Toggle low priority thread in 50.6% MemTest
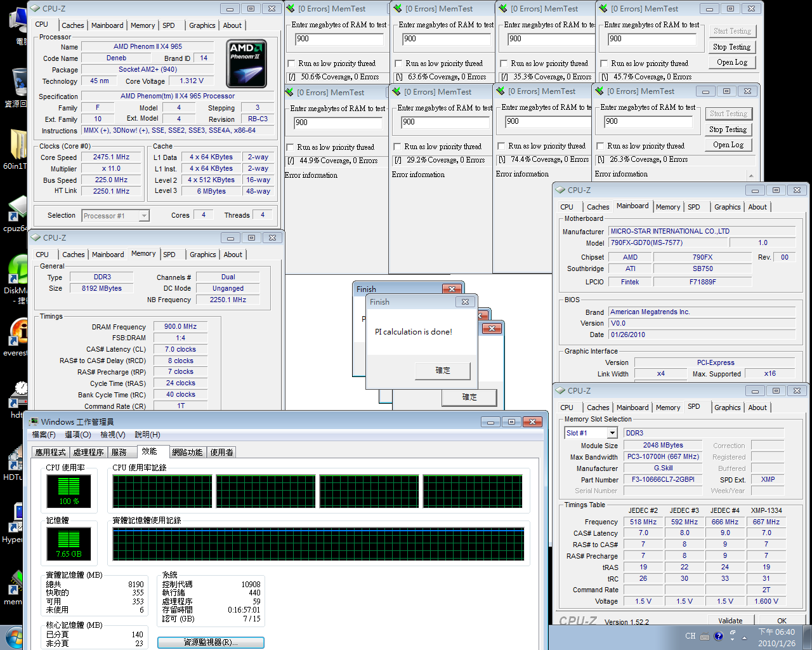Viewport: 812px width, 650px height. pyautogui.click(x=292, y=63)
